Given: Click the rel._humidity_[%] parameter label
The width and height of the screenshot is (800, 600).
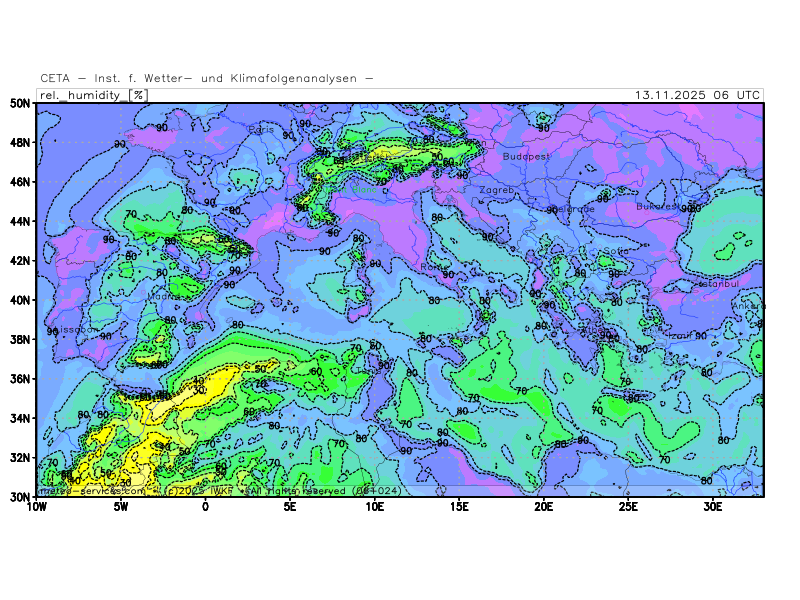Looking at the screenshot, I should pyautogui.click(x=93, y=95).
